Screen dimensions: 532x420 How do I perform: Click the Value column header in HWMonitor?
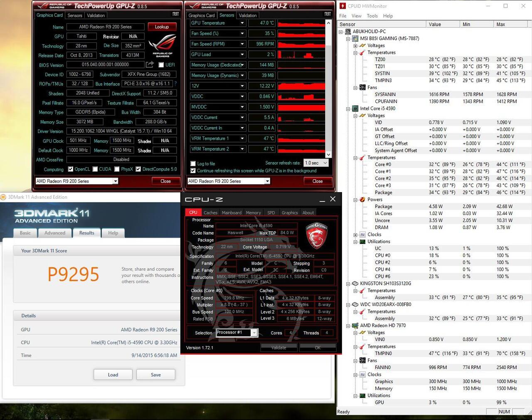pos(443,24)
